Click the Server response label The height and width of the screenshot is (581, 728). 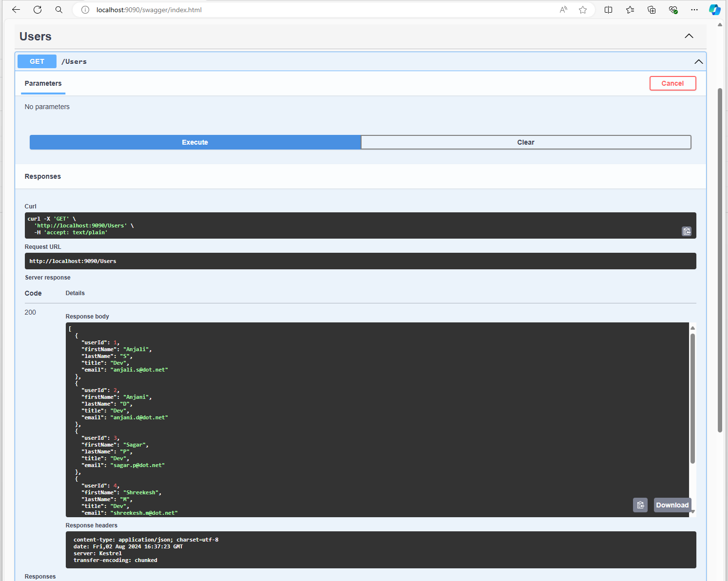point(48,278)
